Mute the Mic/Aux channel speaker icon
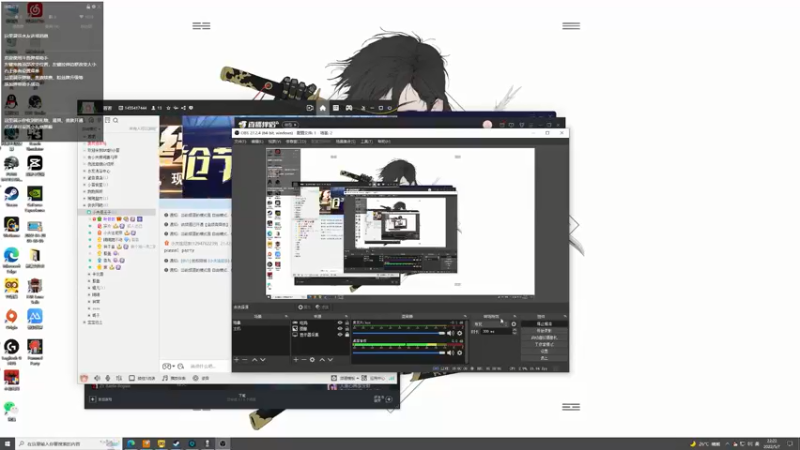The height and width of the screenshot is (450, 800). pos(450,333)
